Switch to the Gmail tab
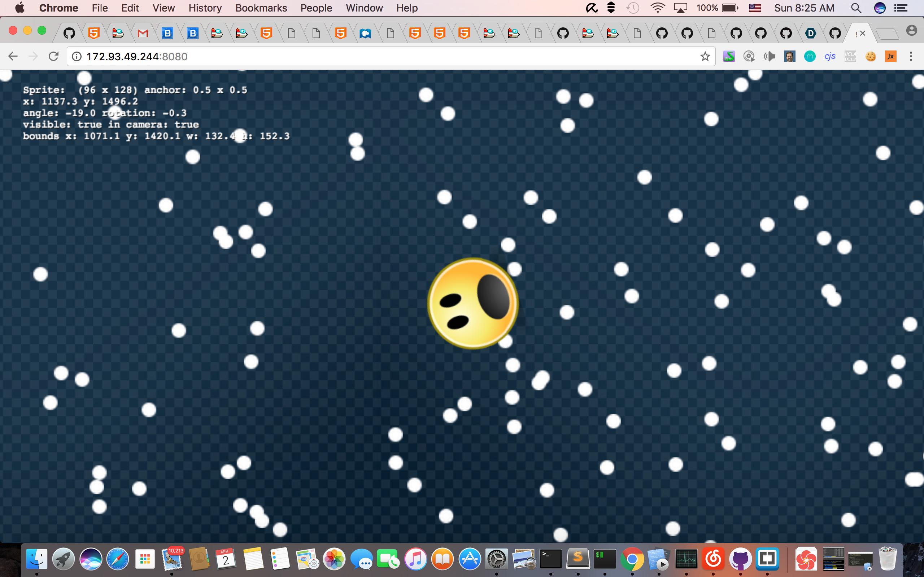The height and width of the screenshot is (577, 924). pos(143,34)
